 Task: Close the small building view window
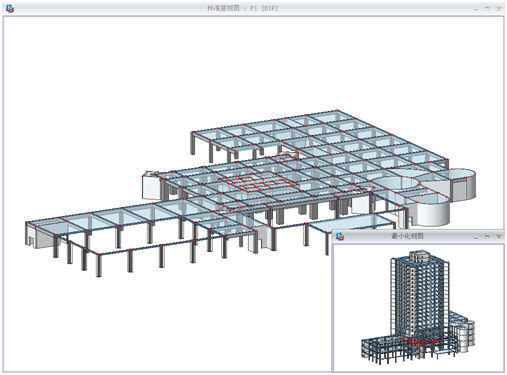pyautogui.click(x=499, y=236)
